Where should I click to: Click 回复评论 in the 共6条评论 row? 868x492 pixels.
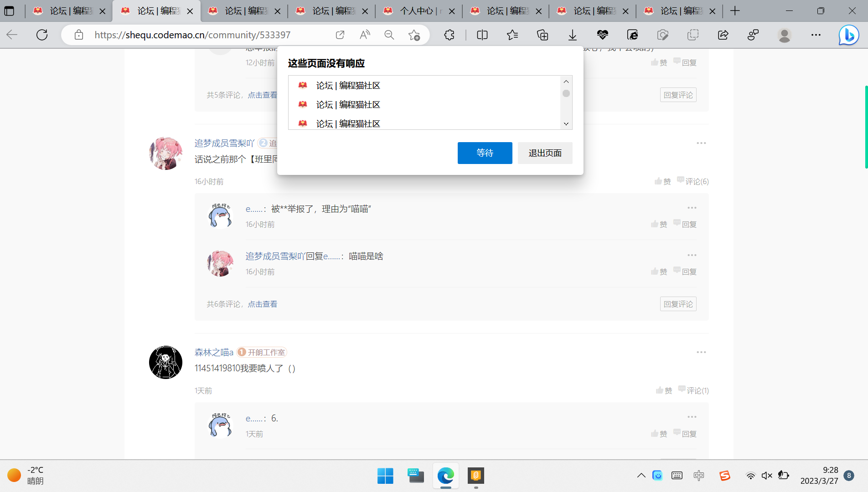[678, 304]
